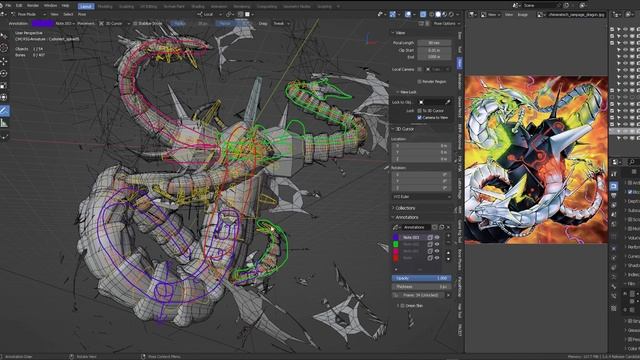Screen dimensions: 640x360
Task: Switch to material preview shading
Action: [x=444, y=14]
